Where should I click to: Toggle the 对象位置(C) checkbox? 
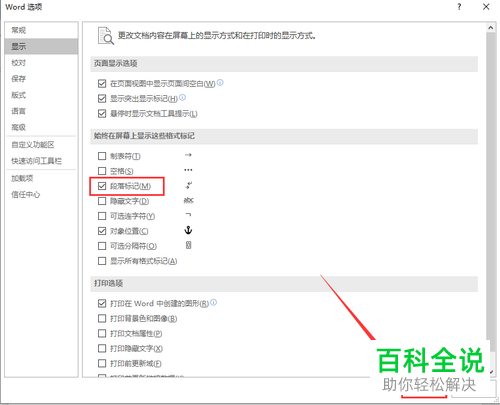pos(102,231)
